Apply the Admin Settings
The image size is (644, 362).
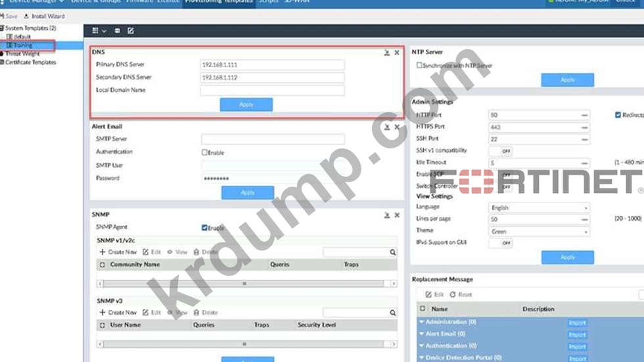pyautogui.click(x=568, y=258)
